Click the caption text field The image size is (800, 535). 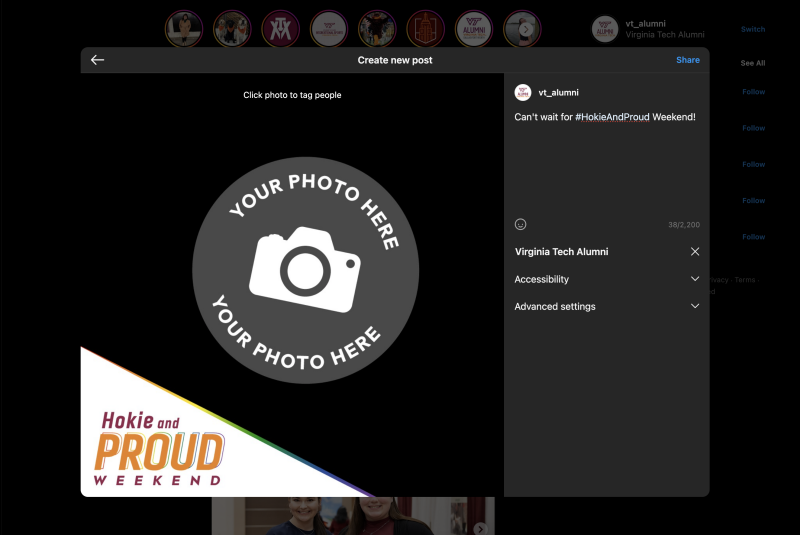pyautogui.click(x=607, y=163)
